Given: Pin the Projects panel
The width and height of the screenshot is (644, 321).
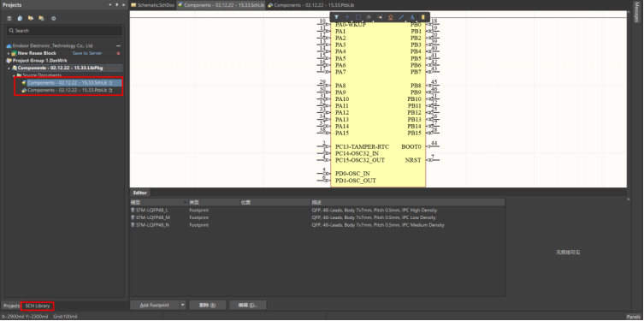Looking at the screenshot, I should (116, 5).
